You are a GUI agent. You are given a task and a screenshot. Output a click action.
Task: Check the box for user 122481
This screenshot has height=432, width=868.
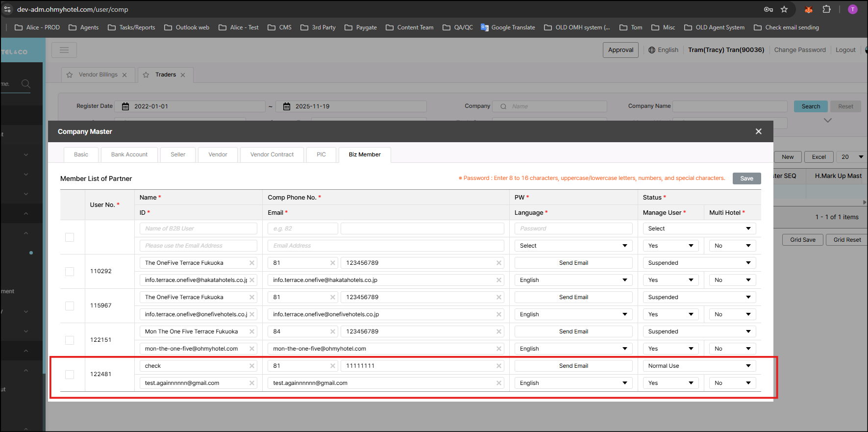tap(70, 375)
